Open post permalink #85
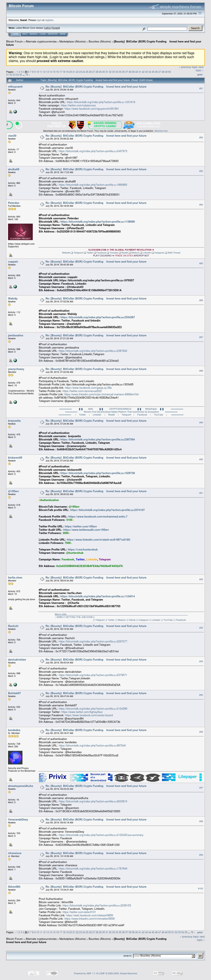This screenshot has height=980, width=211. (x=201, y=263)
